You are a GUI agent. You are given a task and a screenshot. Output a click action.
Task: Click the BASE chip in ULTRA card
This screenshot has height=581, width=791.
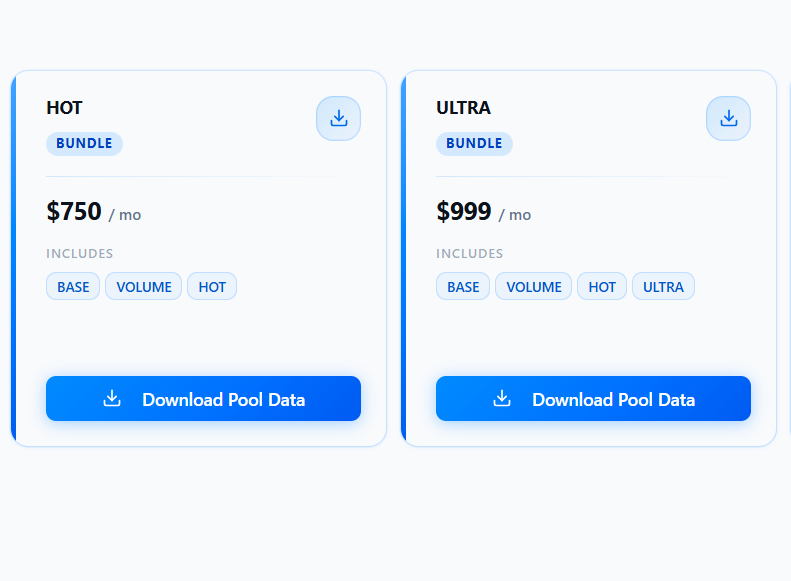[463, 286]
